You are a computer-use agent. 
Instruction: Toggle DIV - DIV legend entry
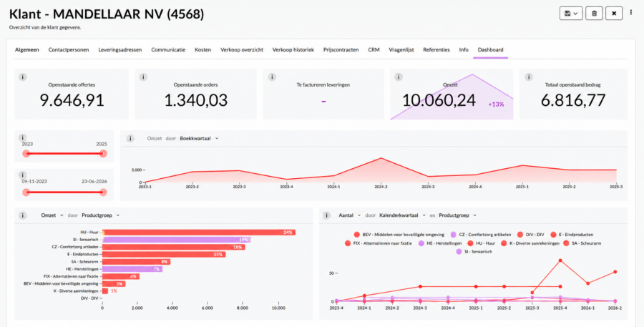click(x=531, y=235)
